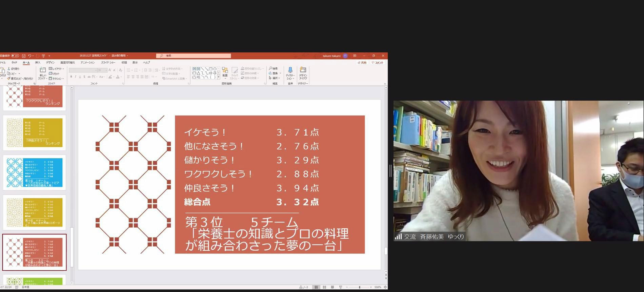Open the デザイン tab
This screenshot has width=644, height=292.
pos(50,62)
